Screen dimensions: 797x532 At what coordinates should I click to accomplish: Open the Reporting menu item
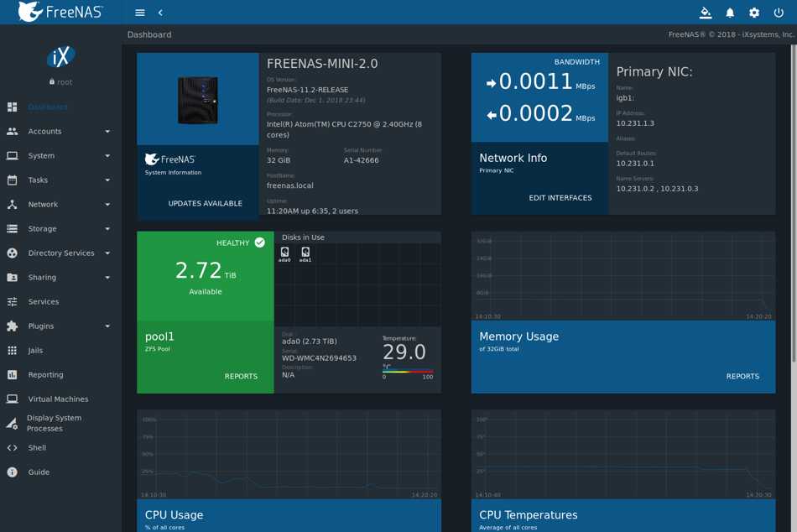[x=60, y=375]
